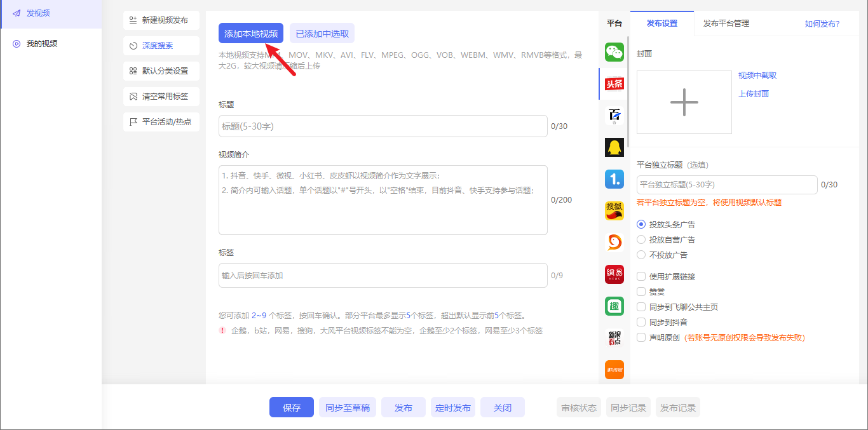Click the 深度搜索 button
Viewport: 868px width, 430px height.
tap(161, 46)
